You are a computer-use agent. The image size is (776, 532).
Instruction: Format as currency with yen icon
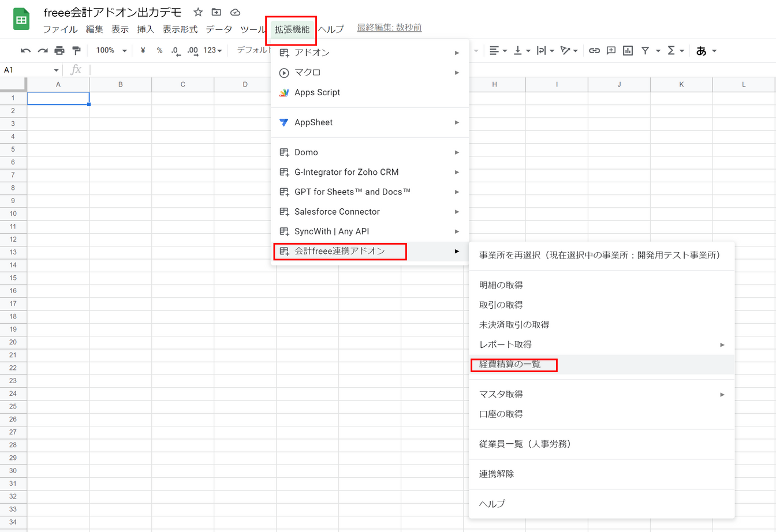(x=143, y=51)
